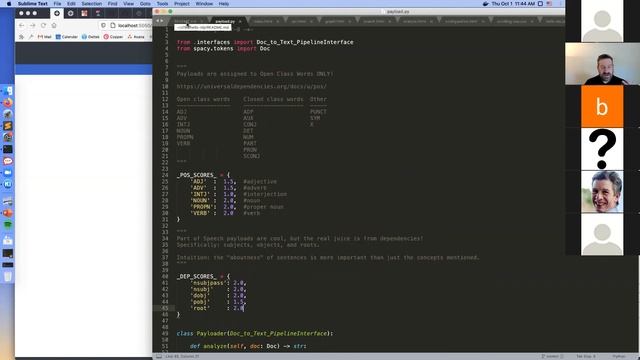Click the speaker's video thumbnail
The width and height of the screenshot is (640, 360).
point(602,64)
